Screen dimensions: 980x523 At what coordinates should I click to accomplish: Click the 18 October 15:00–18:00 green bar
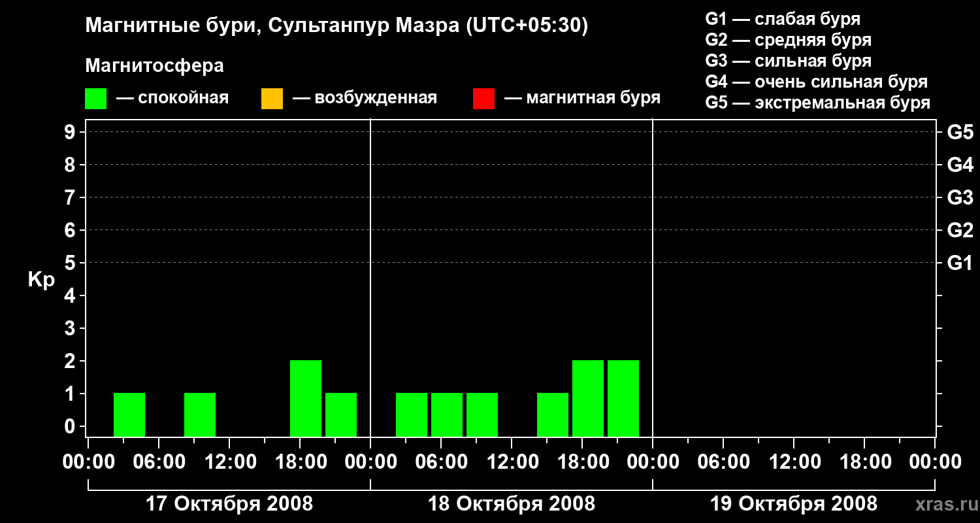click(x=553, y=414)
